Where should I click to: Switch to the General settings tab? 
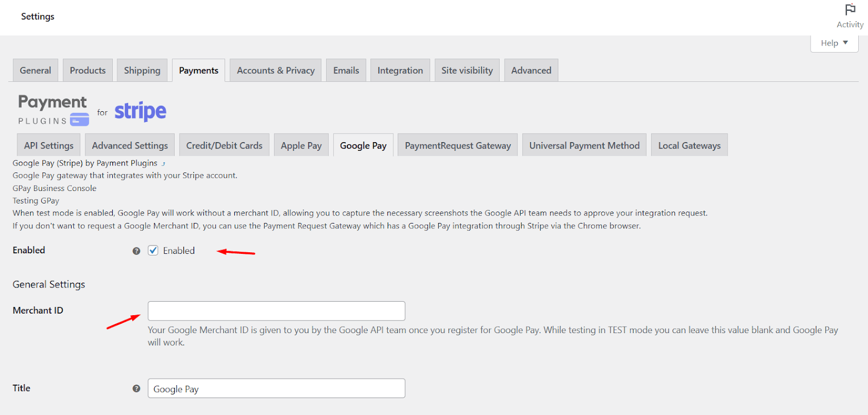pos(35,71)
